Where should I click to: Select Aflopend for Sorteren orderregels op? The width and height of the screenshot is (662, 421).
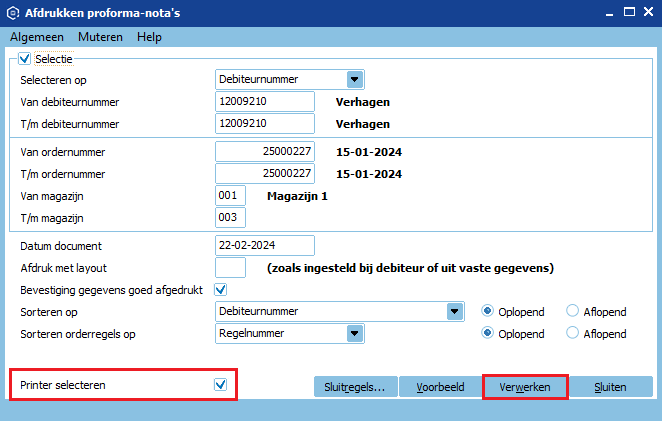click(572, 333)
